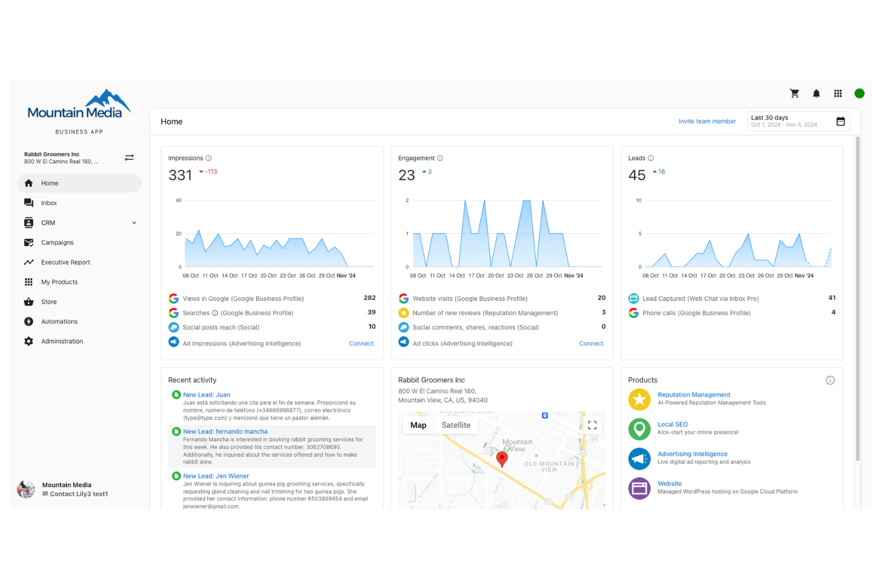Open the calendar icon next to date range
882x588 pixels.
(x=840, y=121)
